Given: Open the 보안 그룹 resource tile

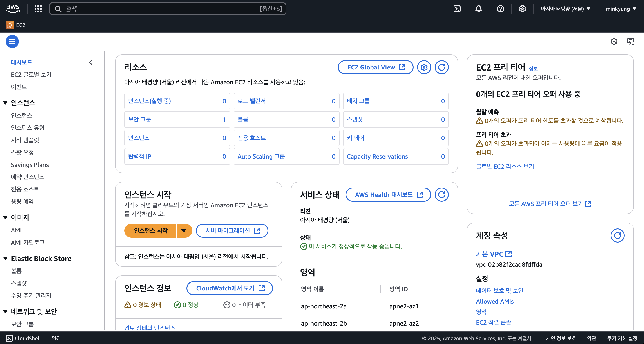Looking at the screenshot, I should tap(177, 119).
